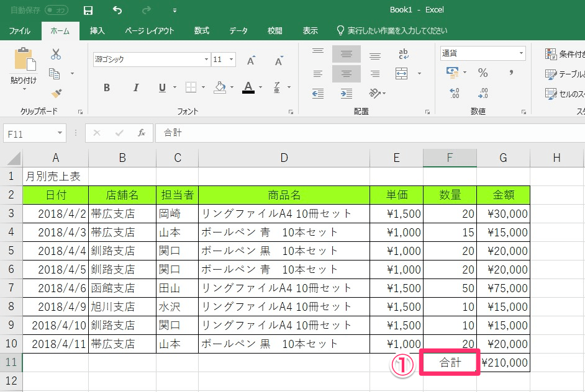585x392 pixels.
Task: Decrease decimal places icon
Action: (x=483, y=93)
